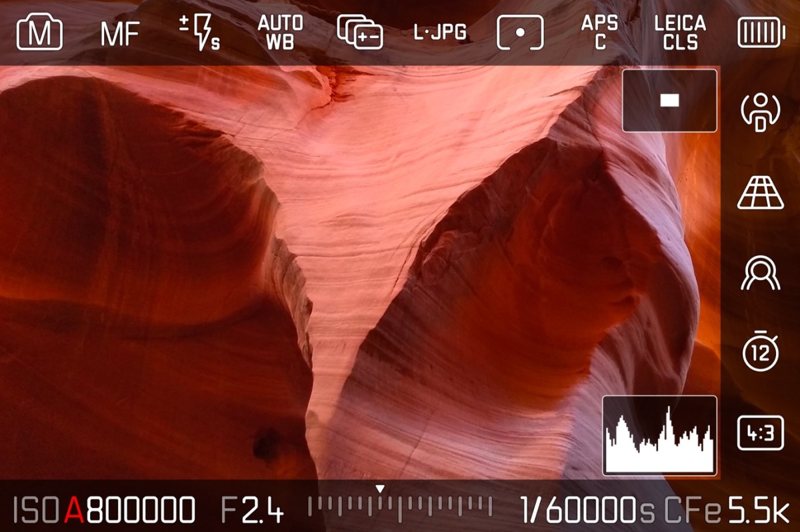Tap the flash exposure compensation icon
This screenshot has height=532, width=800.
coord(199,33)
